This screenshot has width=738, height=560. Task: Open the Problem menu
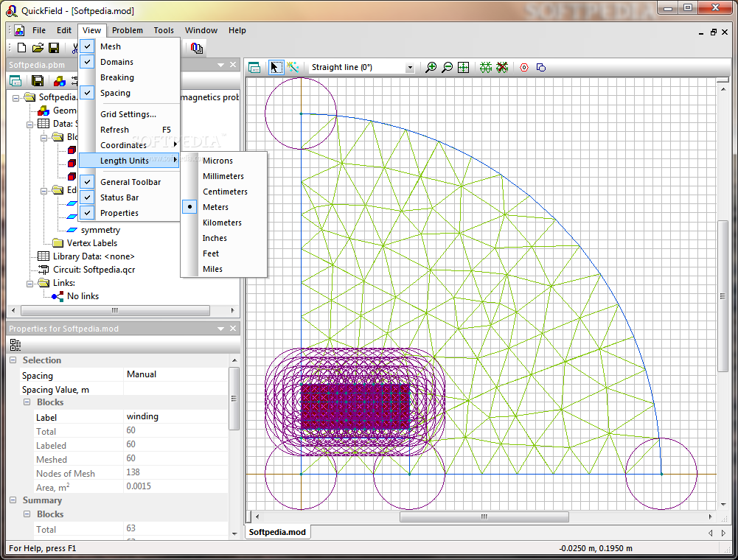pyautogui.click(x=127, y=31)
